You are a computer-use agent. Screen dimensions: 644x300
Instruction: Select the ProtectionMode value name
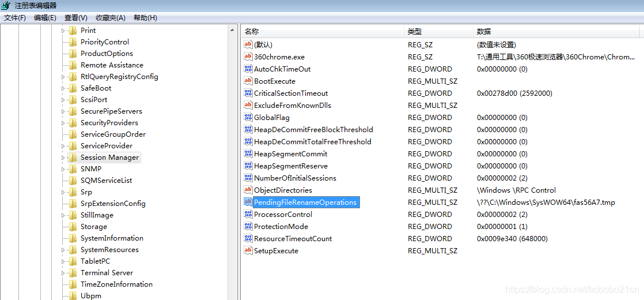[281, 226]
